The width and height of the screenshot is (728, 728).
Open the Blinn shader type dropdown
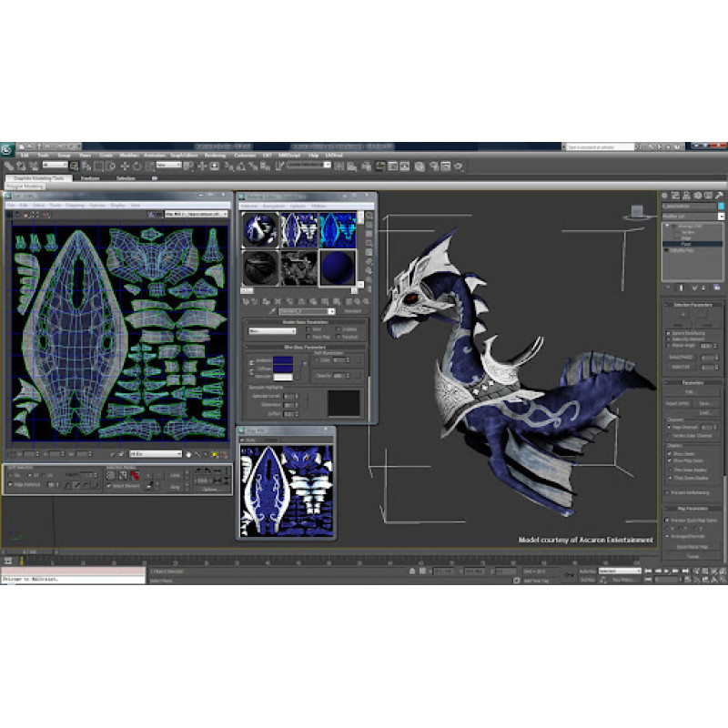tap(271, 331)
